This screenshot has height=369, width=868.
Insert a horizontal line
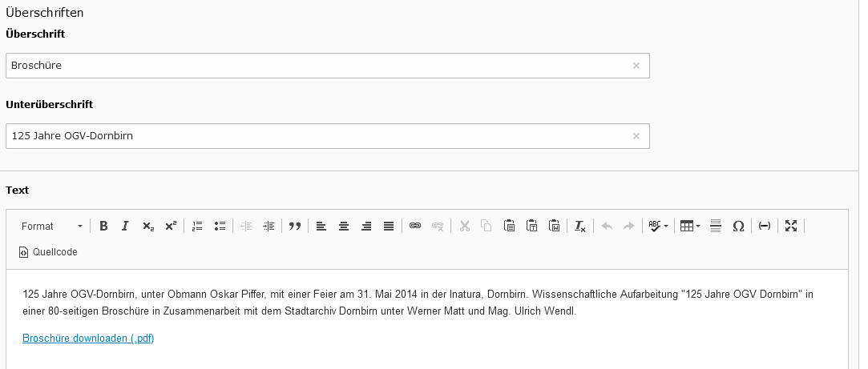point(716,227)
